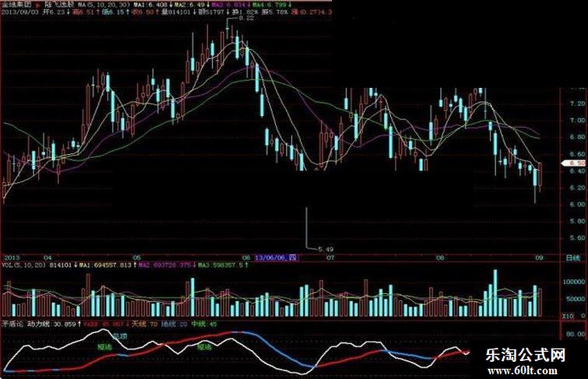The image size is (588, 379).
Task: Switch the chart period via 日线
Action: pos(573,258)
